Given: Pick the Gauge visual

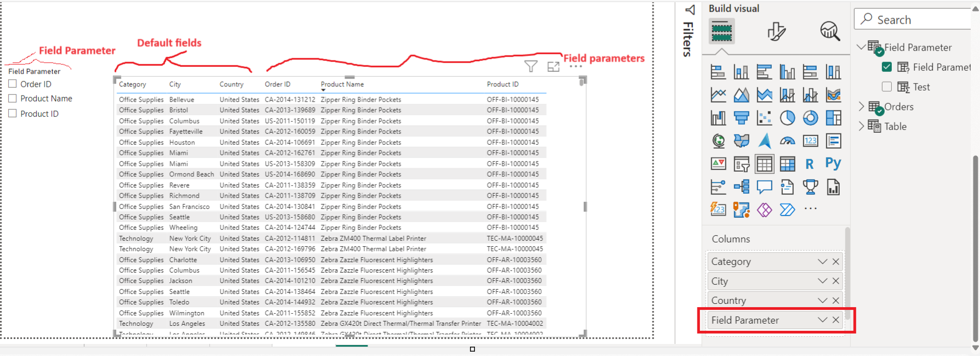Looking at the screenshot, I should click(x=787, y=141).
